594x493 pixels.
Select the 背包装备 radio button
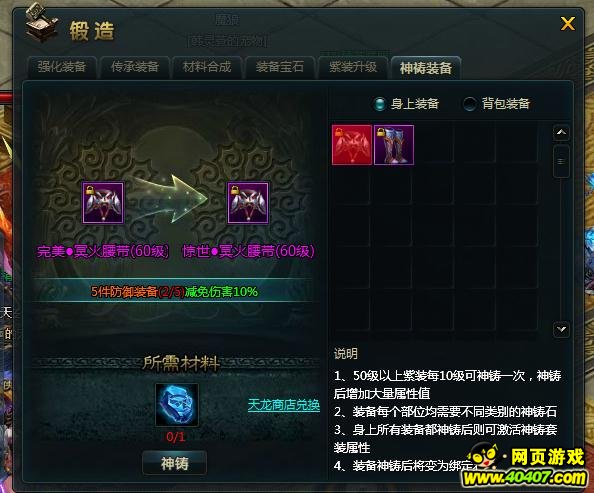click(470, 103)
